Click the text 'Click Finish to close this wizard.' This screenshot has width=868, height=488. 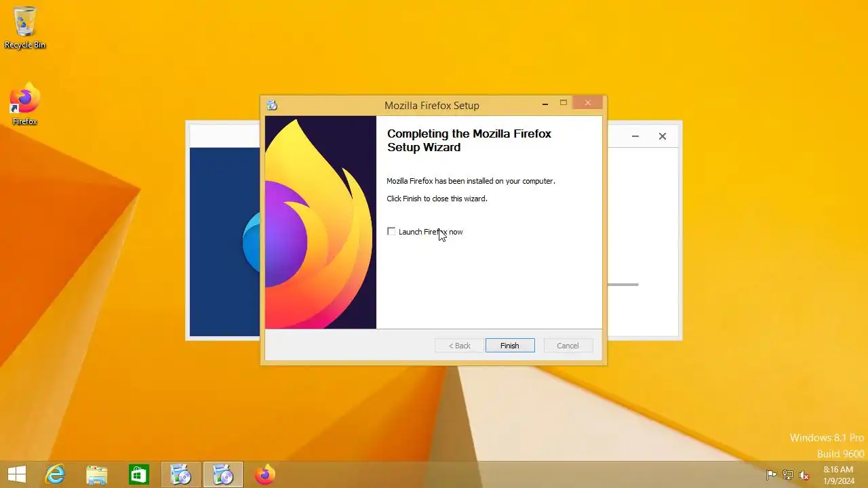click(x=437, y=199)
